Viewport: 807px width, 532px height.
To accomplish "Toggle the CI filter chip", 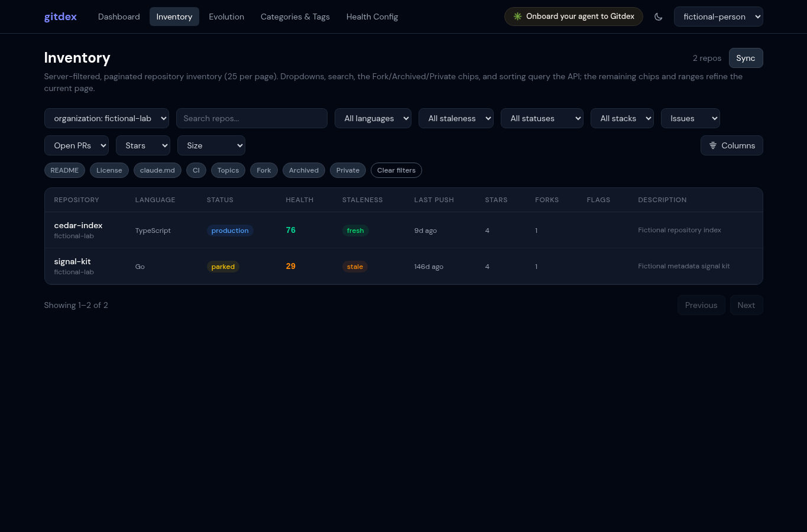I will tap(196, 170).
